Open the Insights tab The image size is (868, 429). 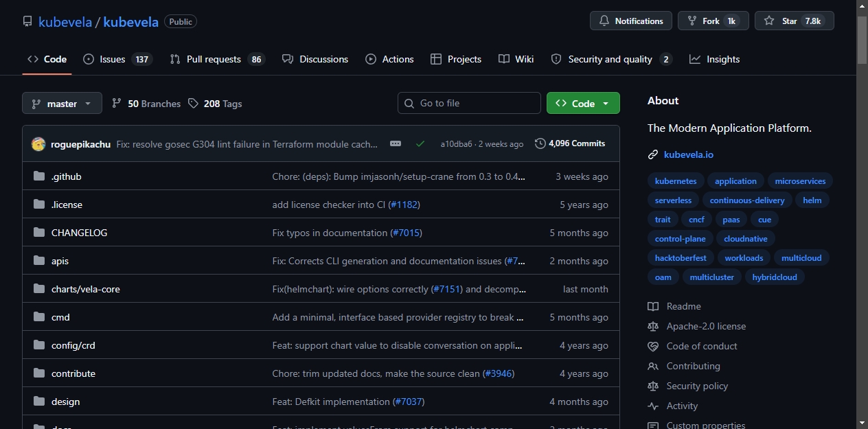715,59
